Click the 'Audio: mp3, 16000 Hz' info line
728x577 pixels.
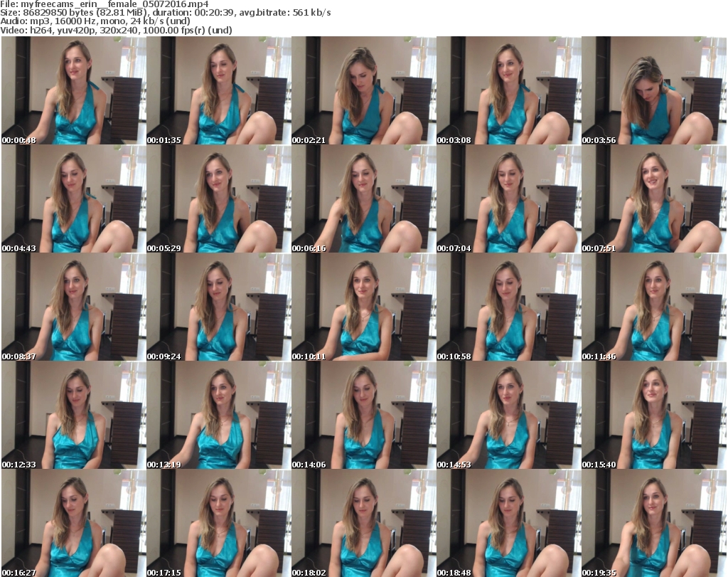[95, 21]
